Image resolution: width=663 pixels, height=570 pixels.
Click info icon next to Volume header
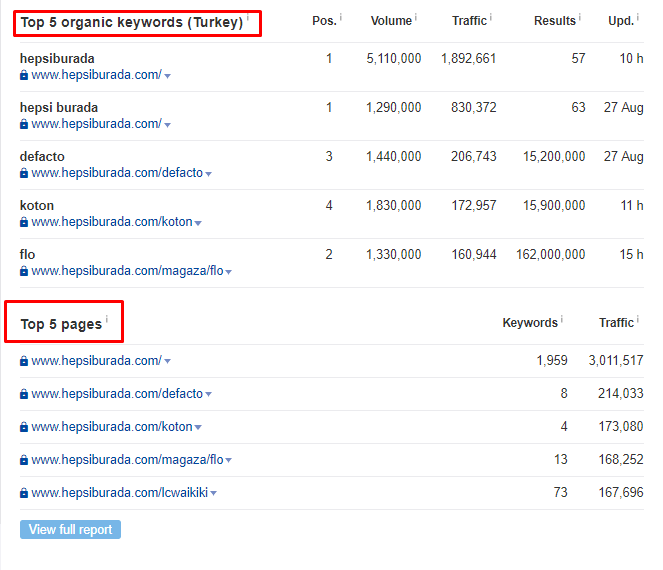click(416, 17)
